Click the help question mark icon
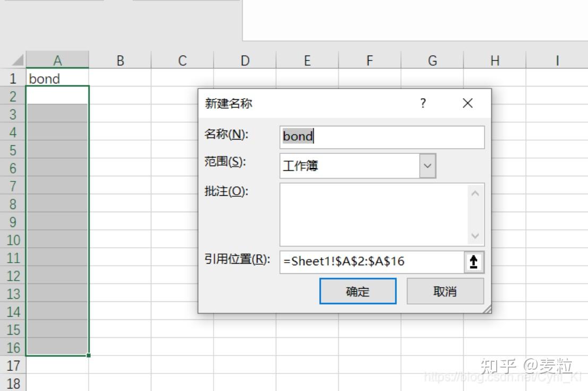The height and width of the screenshot is (391, 588). tap(422, 103)
